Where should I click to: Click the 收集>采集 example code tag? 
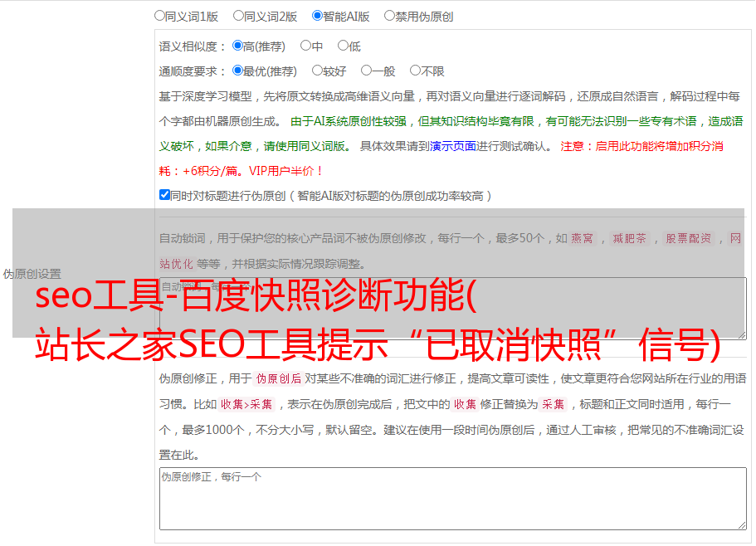pyautogui.click(x=246, y=405)
